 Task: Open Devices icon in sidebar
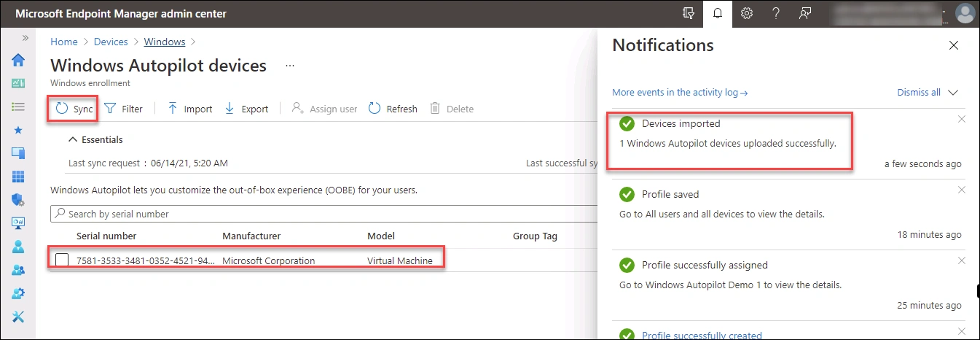click(x=18, y=153)
